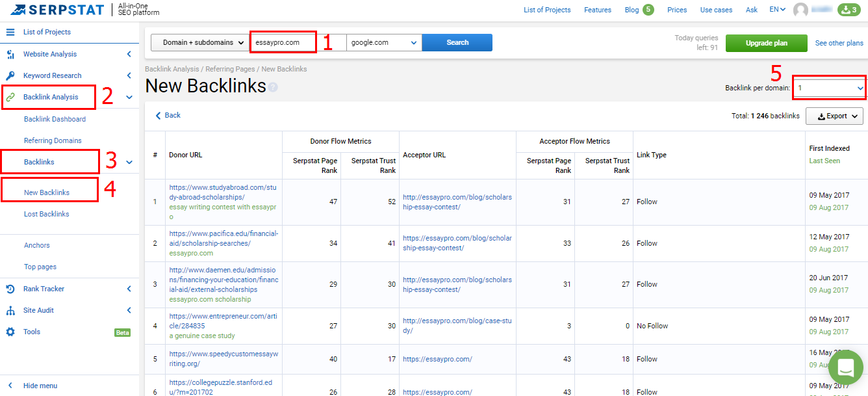The height and width of the screenshot is (396, 868).
Task: Click the Site Audit sitemap icon
Action: click(10, 310)
